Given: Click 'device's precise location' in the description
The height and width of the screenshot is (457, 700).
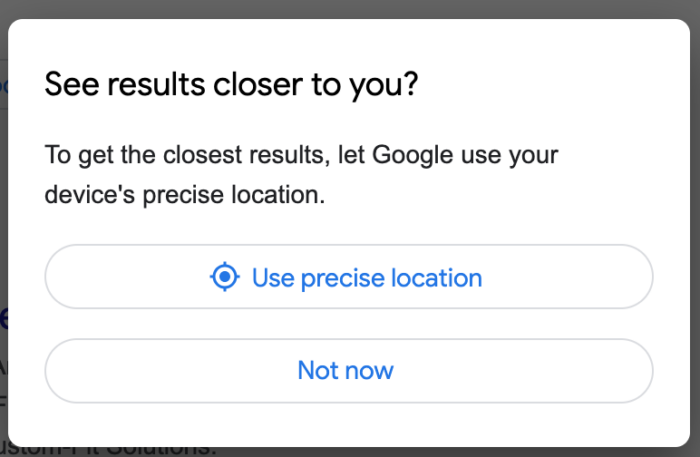Looking at the screenshot, I should [185, 195].
